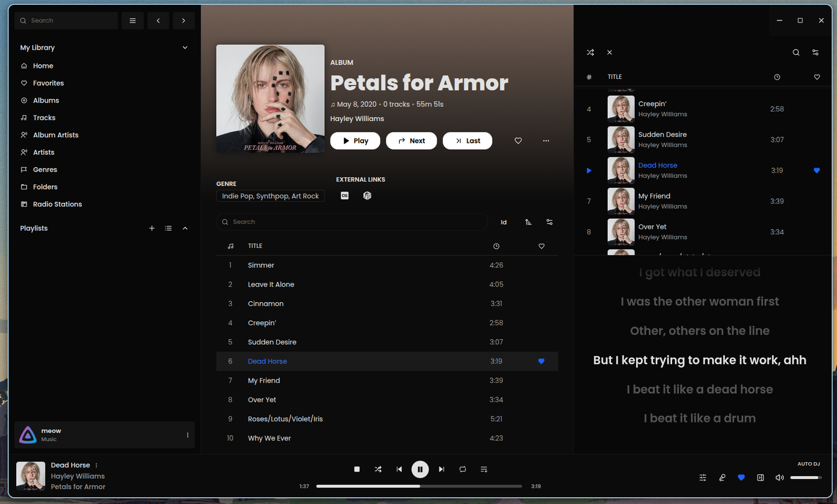837x504 pixels.
Task: Click the song progress seek bar
Action: 418,486
